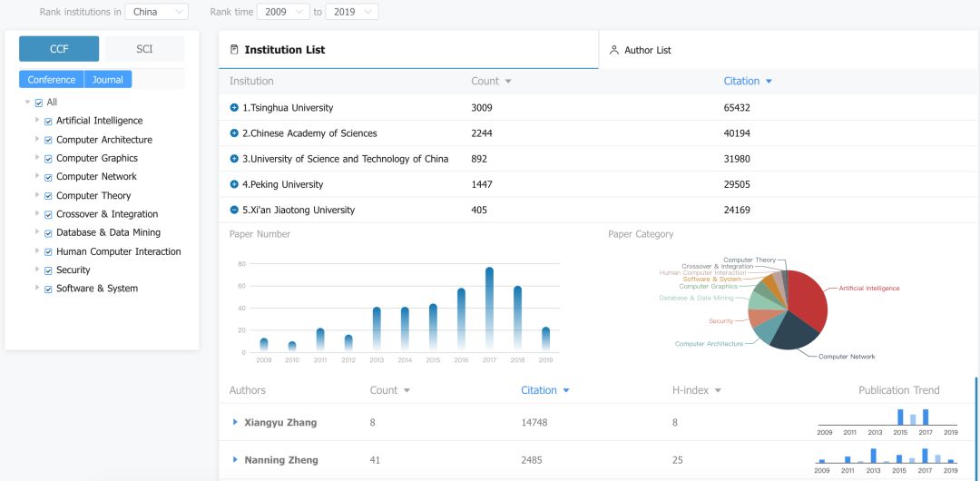Open the Author List tab
Screen dimensions: 980x481
[789, 49]
